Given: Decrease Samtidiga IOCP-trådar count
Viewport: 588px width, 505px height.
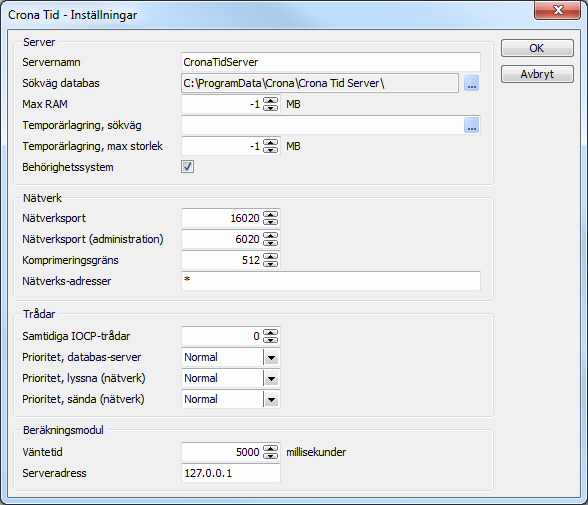Looking at the screenshot, I should pos(270,340).
